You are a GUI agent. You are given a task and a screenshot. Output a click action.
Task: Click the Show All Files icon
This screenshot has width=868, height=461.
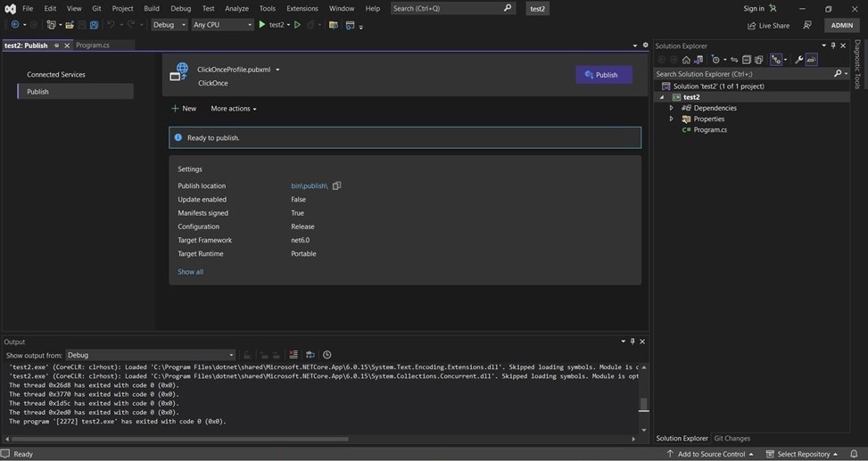759,60
